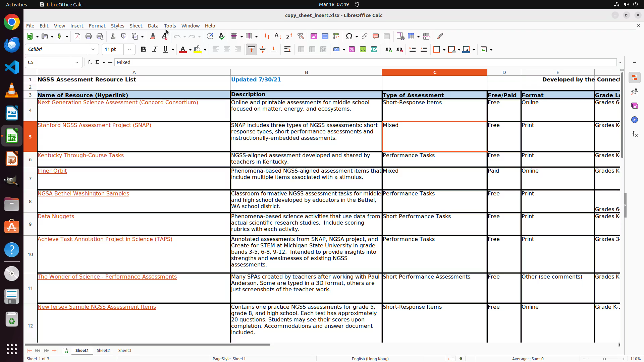Screen dimensions: 644x362
Task: Apply the yellow Background Color swatch
Action: click(x=198, y=50)
